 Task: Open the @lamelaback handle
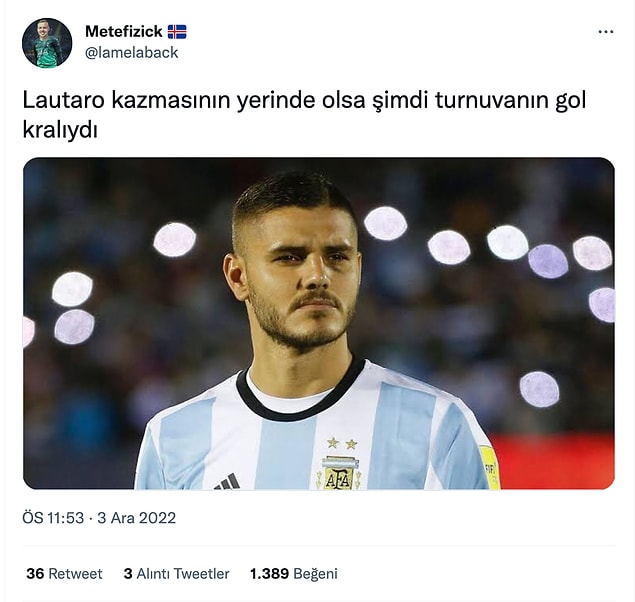pos(132,53)
